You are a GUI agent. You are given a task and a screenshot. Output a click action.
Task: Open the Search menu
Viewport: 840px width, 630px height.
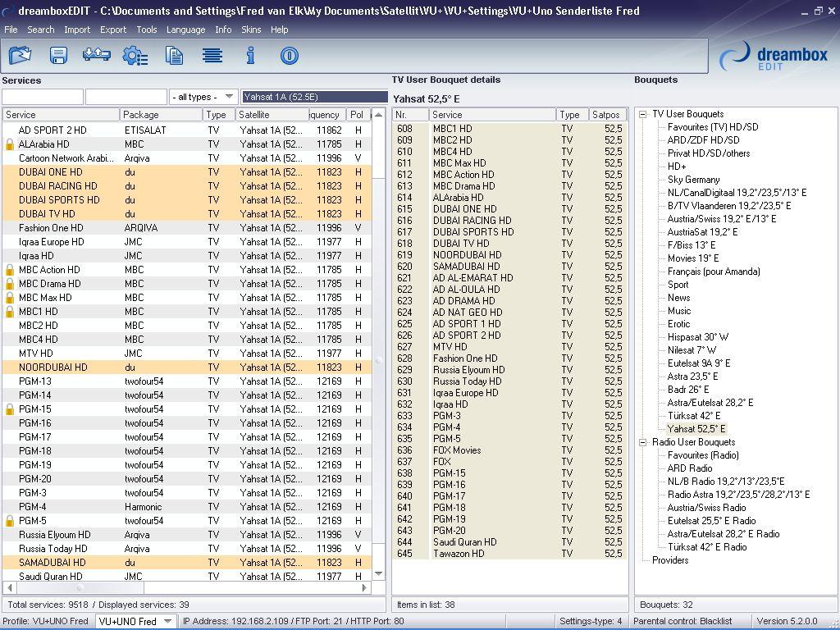(x=41, y=30)
